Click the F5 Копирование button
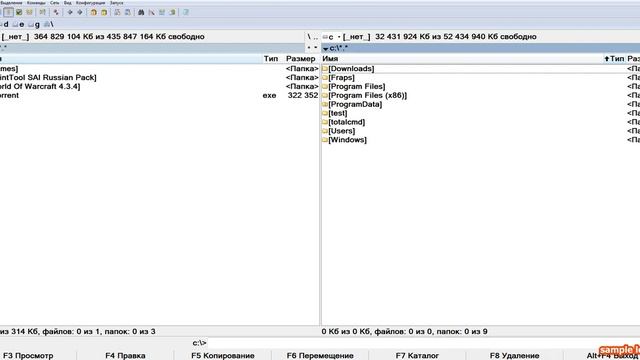The height and width of the screenshot is (360, 640). pyautogui.click(x=223, y=356)
